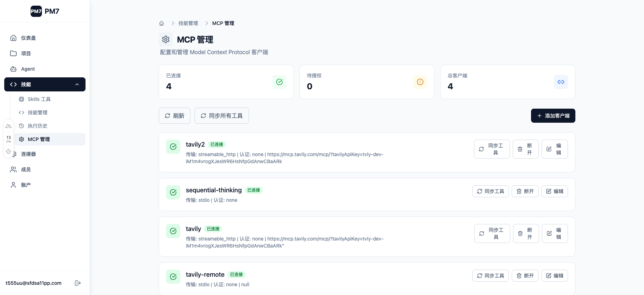Click the user email t555uu@sfdsa11pp.com
Image resolution: width=644 pixels, height=295 pixels.
click(x=33, y=283)
